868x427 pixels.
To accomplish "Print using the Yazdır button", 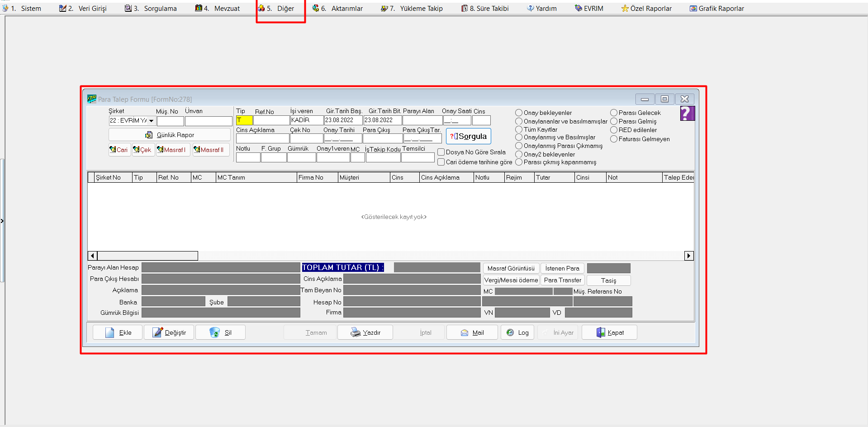I will pyautogui.click(x=365, y=332).
